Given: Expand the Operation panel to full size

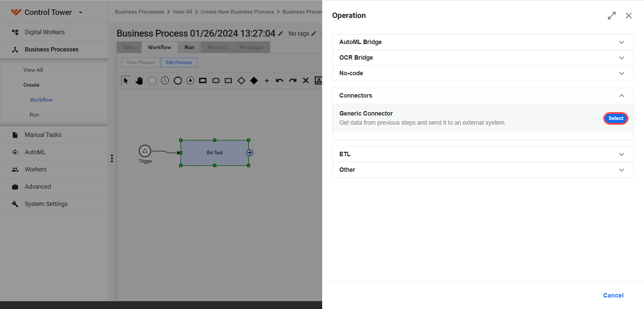Looking at the screenshot, I should (x=611, y=16).
